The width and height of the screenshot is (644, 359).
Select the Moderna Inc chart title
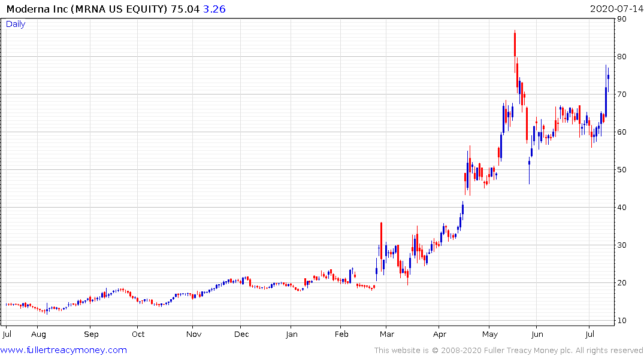[x=87, y=9]
